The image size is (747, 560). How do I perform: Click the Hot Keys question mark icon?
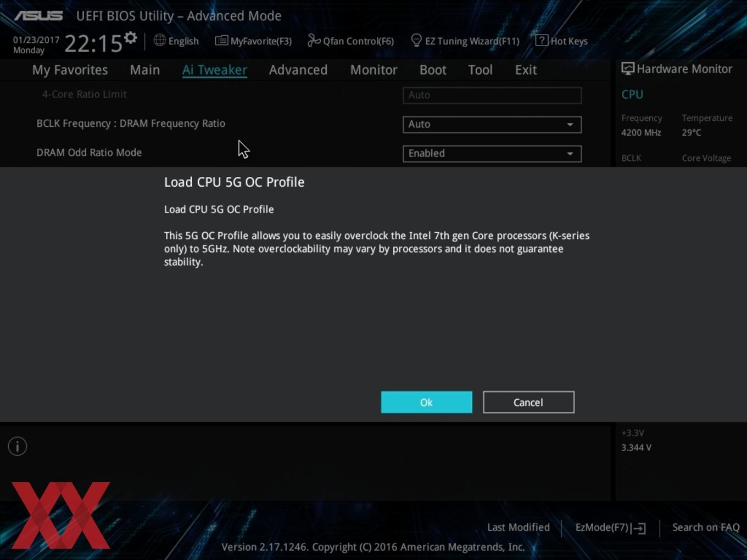click(x=542, y=40)
